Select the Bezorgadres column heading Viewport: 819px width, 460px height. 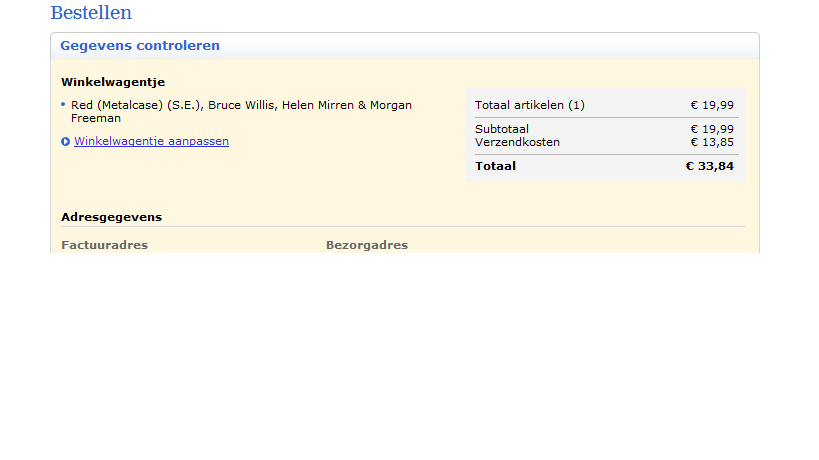(x=367, y=245)
